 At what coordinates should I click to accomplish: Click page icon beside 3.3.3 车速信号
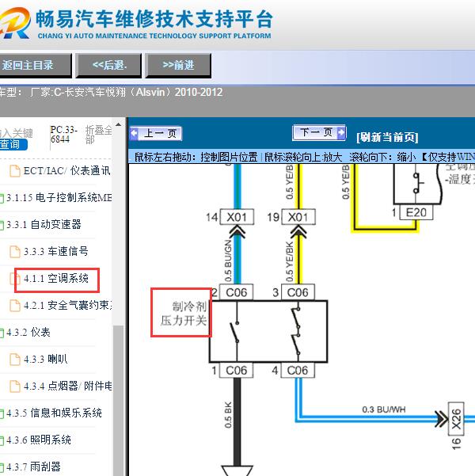15,252
